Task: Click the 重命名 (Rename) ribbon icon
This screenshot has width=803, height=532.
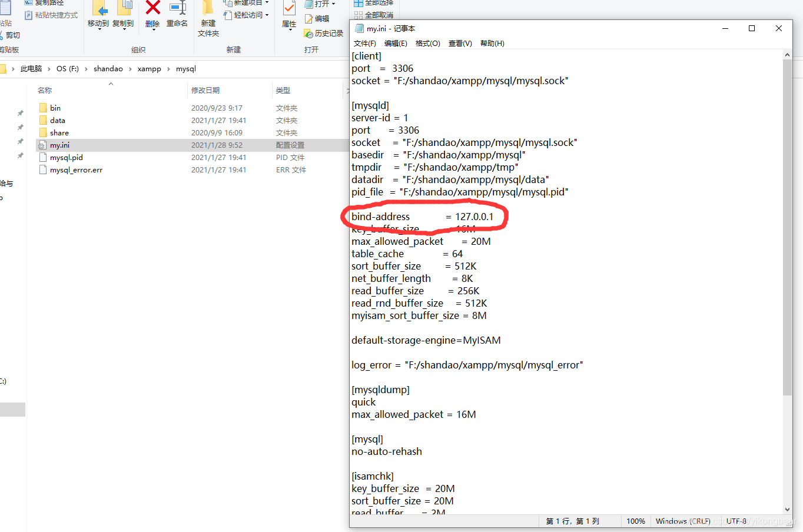Action: click(x=177, y=14)
